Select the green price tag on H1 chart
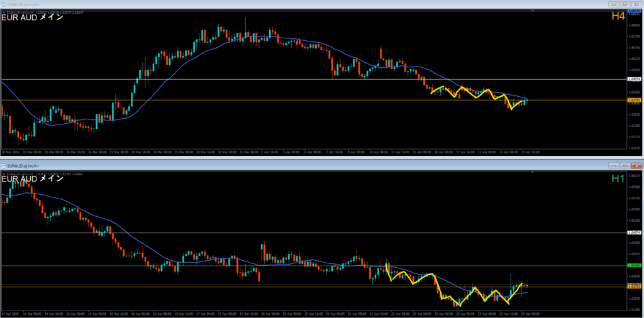Image resolution: width=644 pixels, height=318 pixels. (x=634, y=266)
